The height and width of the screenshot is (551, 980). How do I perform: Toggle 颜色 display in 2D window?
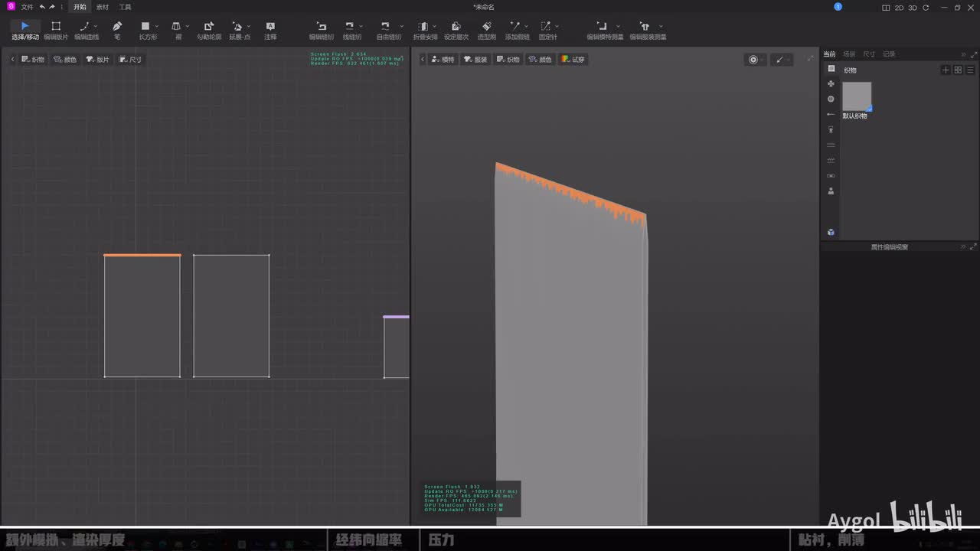[65, 59]
